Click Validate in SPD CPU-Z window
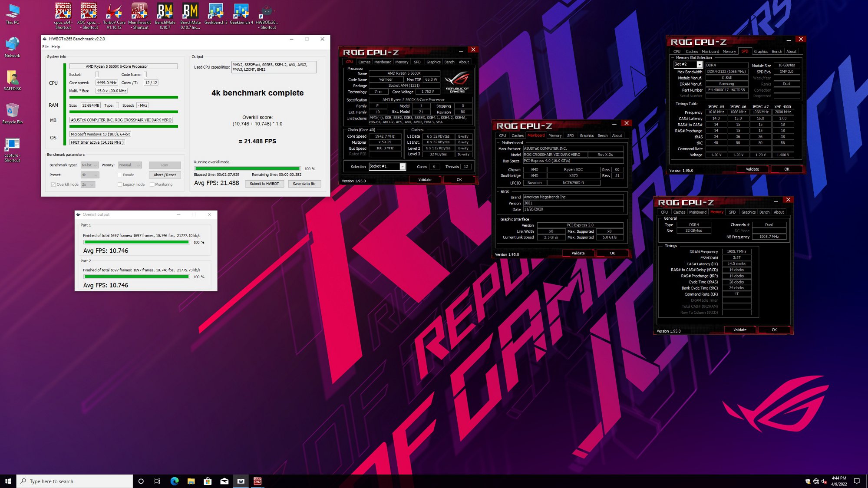 tap(752, 169)
